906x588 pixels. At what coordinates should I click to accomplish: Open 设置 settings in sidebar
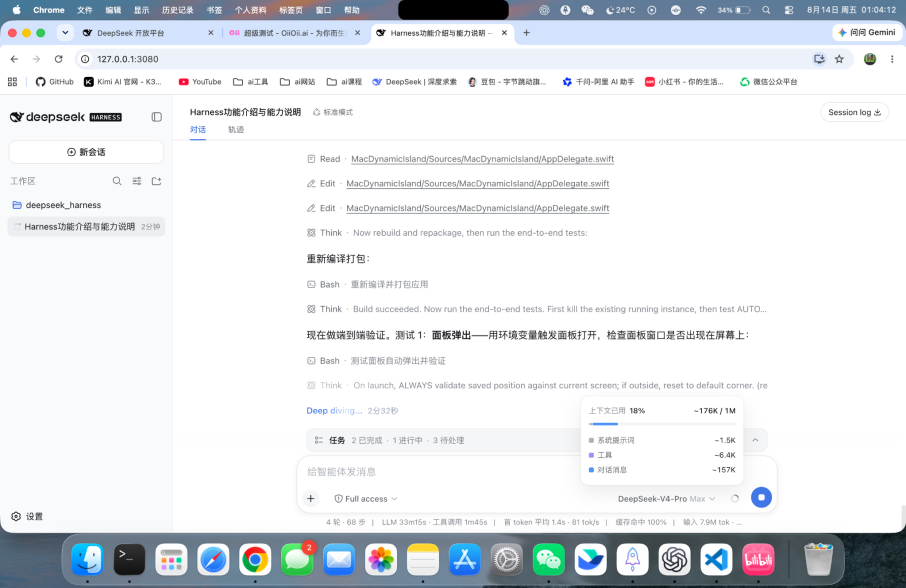click(27, 516)
